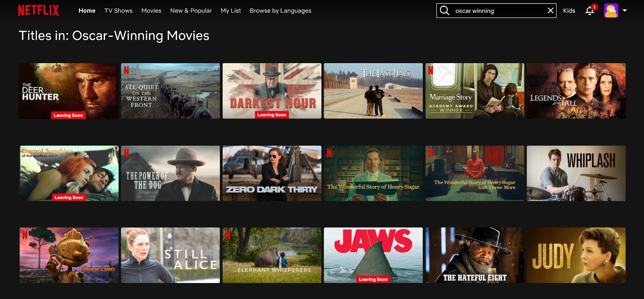Click Netflix N logo on All Quiet

click(x=126, y=70)
